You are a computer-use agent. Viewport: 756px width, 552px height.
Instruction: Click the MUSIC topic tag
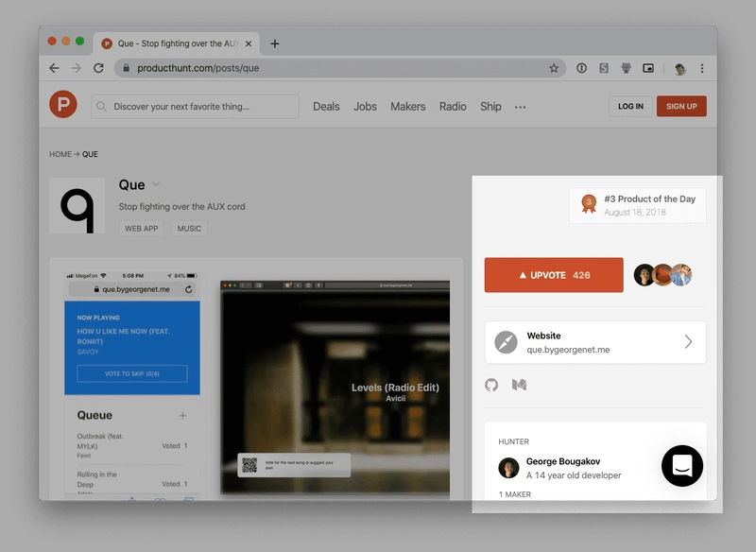click(x=189, y=229)
